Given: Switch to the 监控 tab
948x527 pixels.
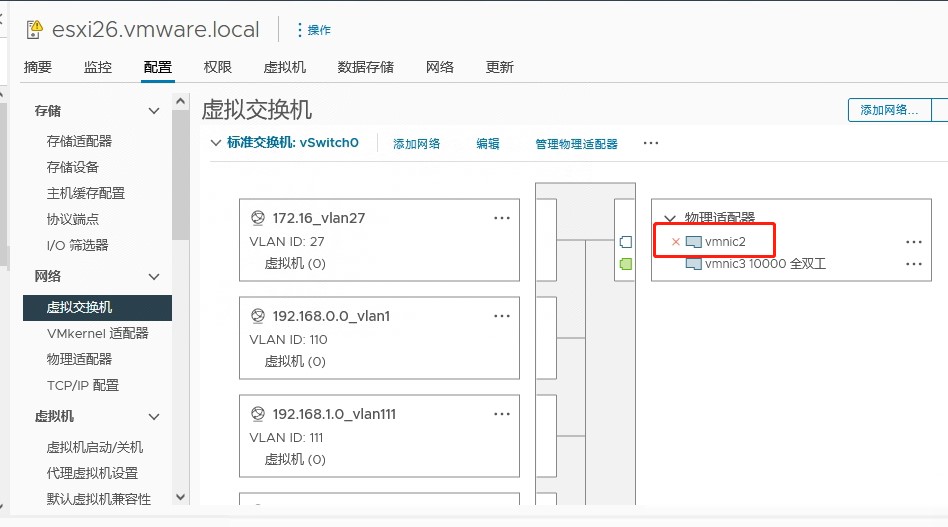Looking at the screenshot, I should click(x=97, y=67).
